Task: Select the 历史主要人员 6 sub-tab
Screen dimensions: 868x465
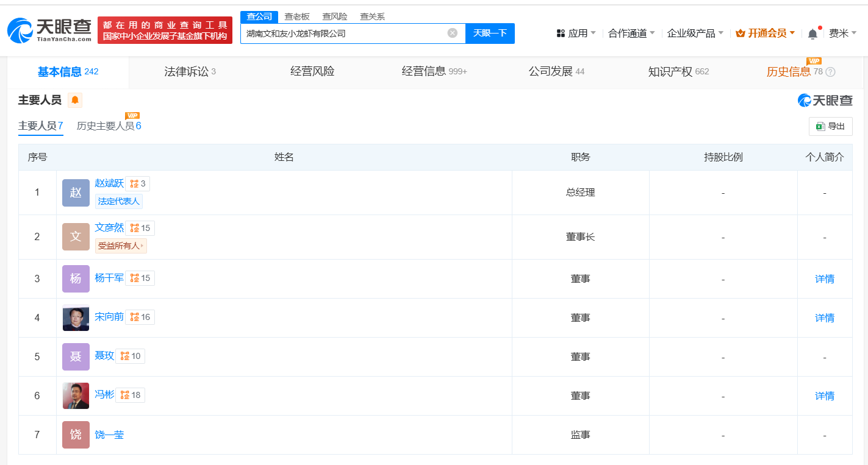Action: (x=109, y=126)
